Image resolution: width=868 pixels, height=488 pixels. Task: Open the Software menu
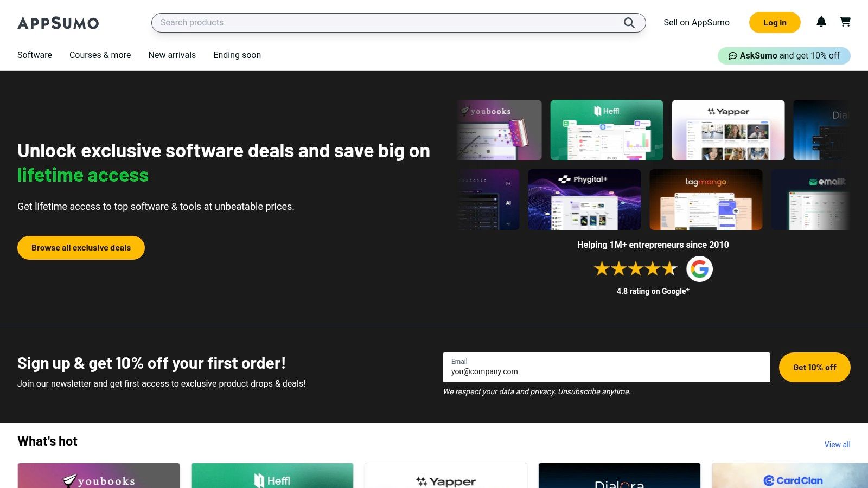click(x=34, y=55)
